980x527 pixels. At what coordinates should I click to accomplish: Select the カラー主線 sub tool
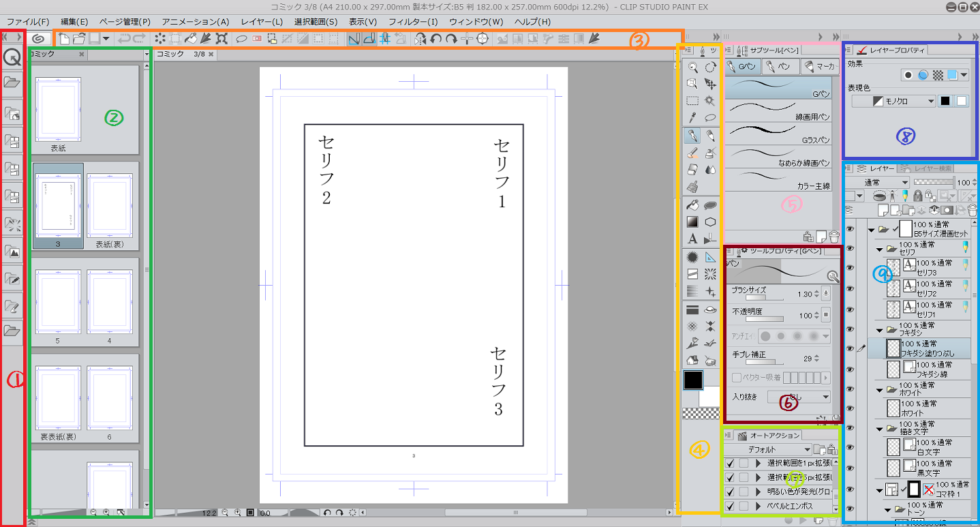(x=778, y=179)
